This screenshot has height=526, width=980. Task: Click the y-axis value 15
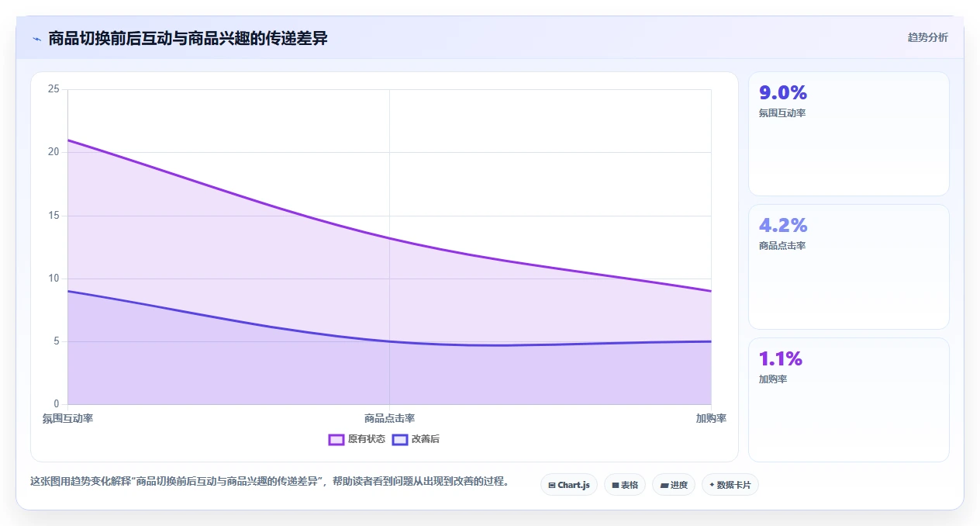click(x=53, y=216)
